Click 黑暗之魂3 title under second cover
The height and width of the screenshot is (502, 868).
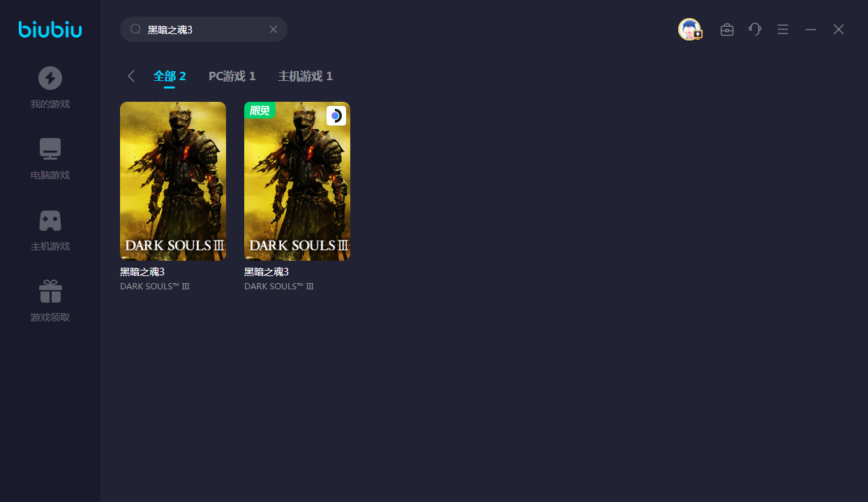pos(267,272)
